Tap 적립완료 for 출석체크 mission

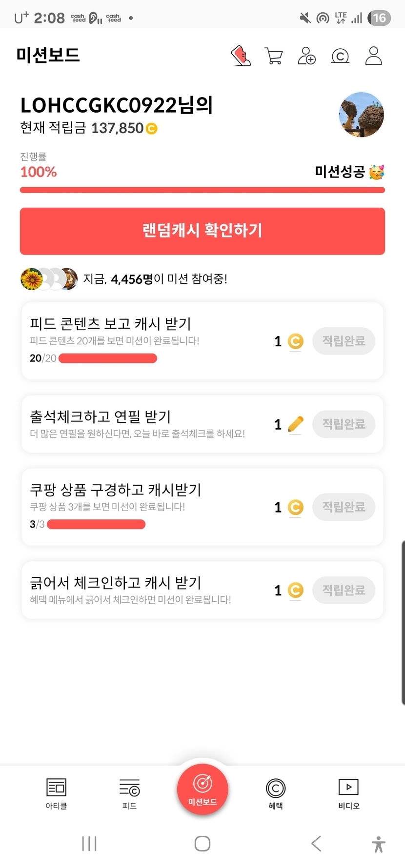pyautogui.click(x=344, y=424)
